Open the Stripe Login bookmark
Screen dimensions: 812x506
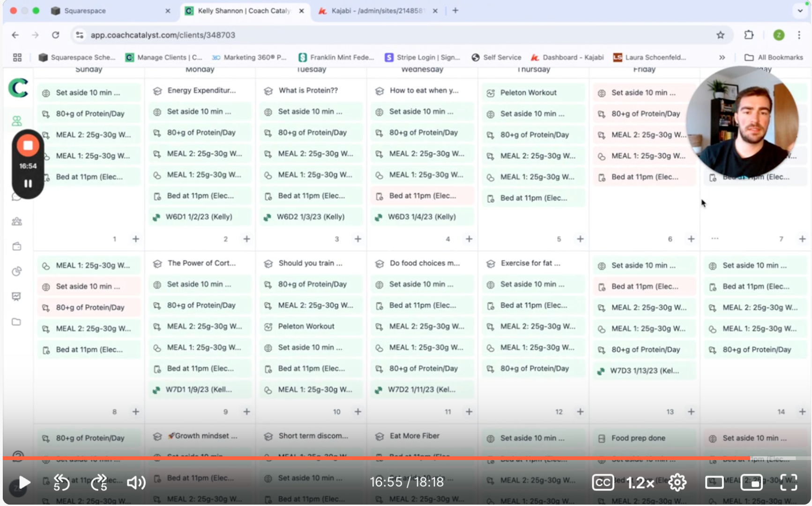pyautogui.click(x=423, y=57)
